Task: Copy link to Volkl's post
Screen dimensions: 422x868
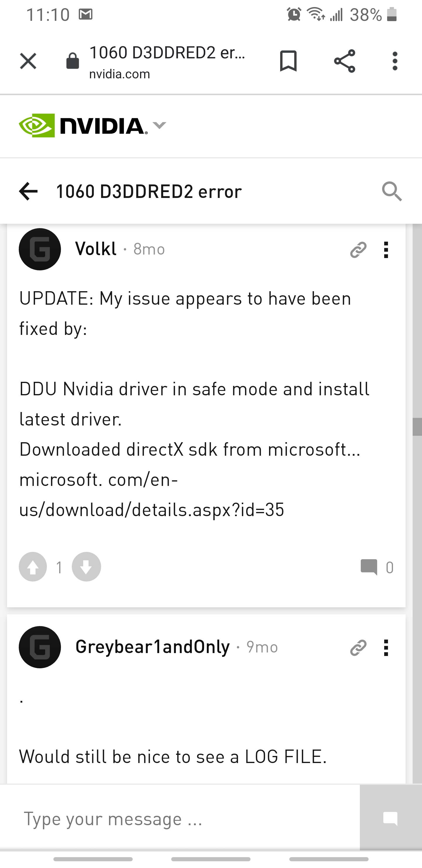Action: [x=358, y=250]
